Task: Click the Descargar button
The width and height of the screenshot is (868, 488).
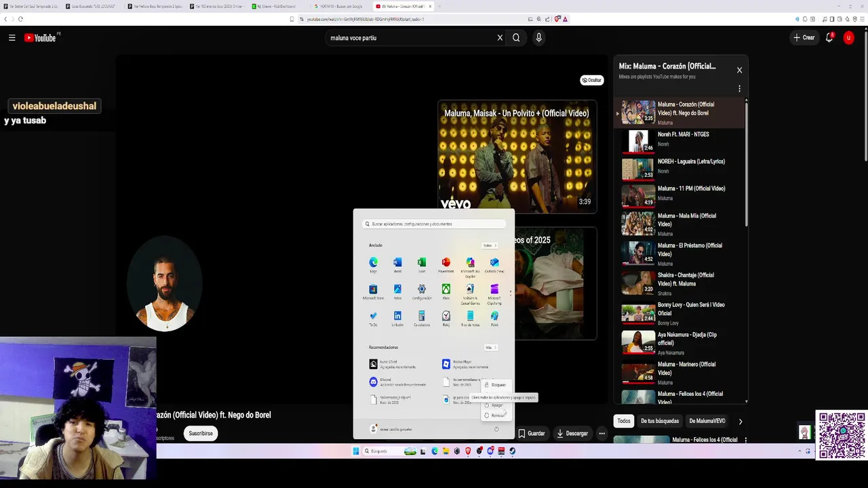Action: (572, 434)
